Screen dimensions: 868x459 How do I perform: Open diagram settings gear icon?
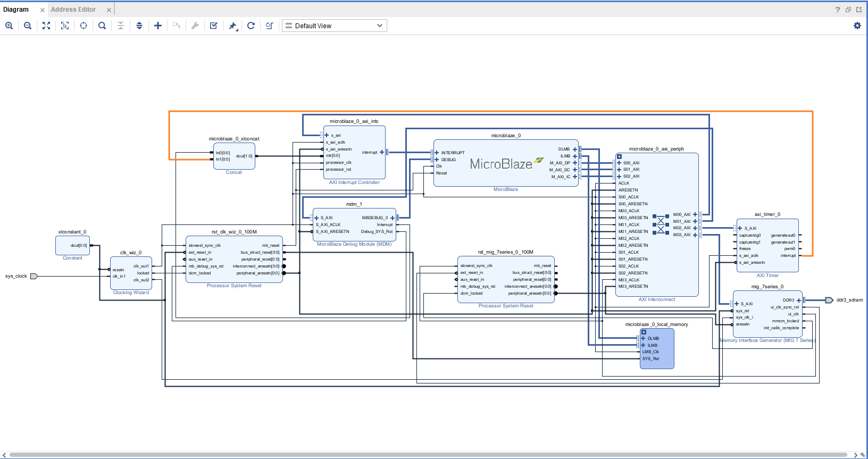point(857,26)
